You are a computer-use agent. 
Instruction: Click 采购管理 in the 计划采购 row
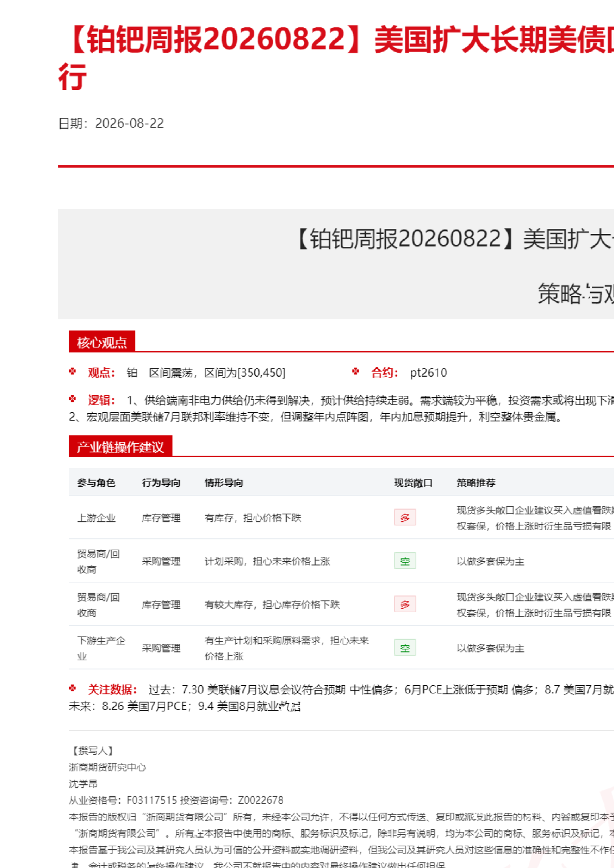(x=161, y=561)
